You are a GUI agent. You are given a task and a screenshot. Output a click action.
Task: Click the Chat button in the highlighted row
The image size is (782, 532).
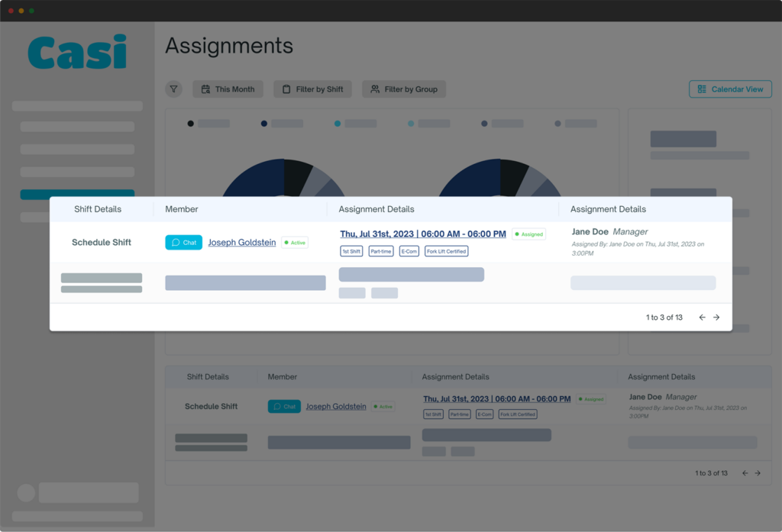tap(183, 243)
